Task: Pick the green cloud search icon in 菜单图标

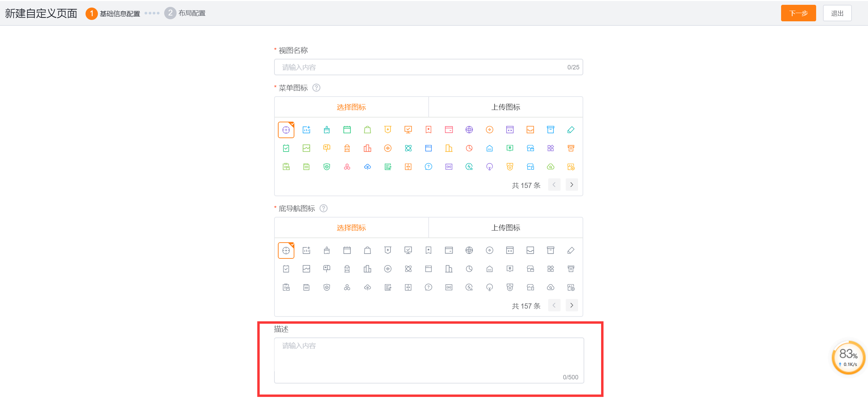Action: (551, 167)
